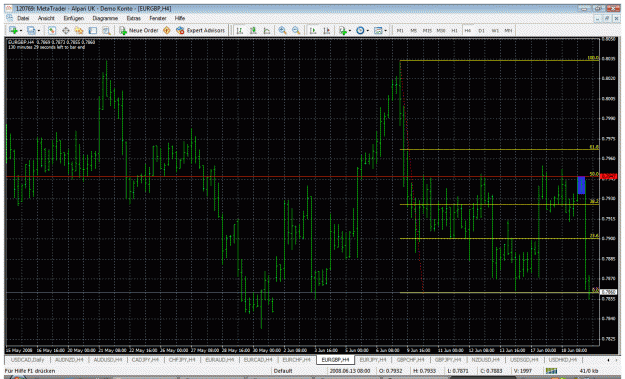
Task: Switch to the CHFJPY,H4 chart tab
Action: (182, 360)
